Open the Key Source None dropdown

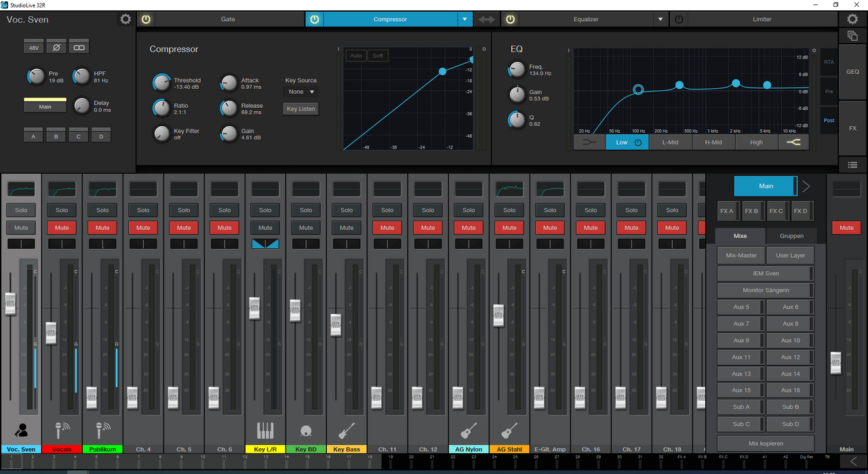301,92
